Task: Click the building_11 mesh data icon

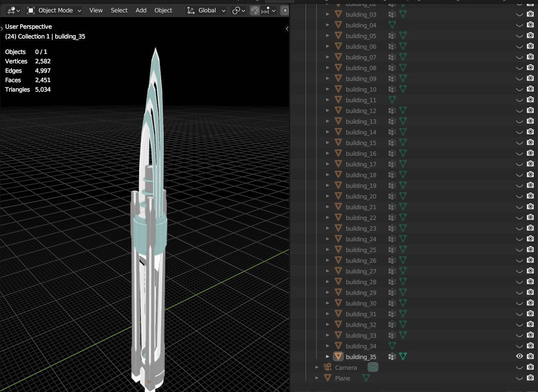Action: [x=392, y=100]
